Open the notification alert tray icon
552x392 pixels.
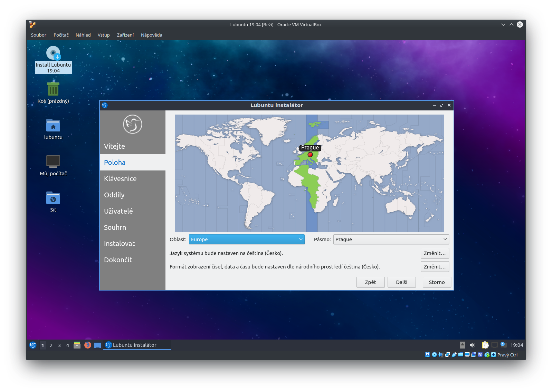click(504, 345)
